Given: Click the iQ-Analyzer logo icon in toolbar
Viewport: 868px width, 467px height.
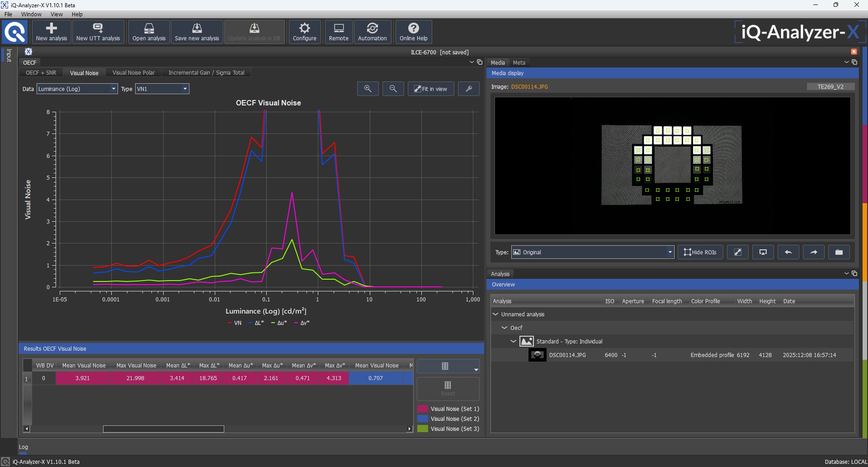Looking at the screenshot, I should coord(15,32).
